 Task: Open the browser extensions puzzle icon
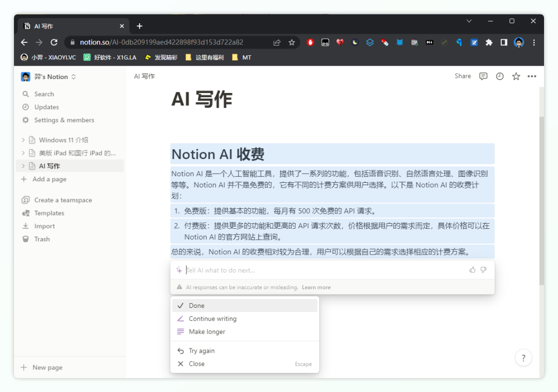(x=489, y=42)
